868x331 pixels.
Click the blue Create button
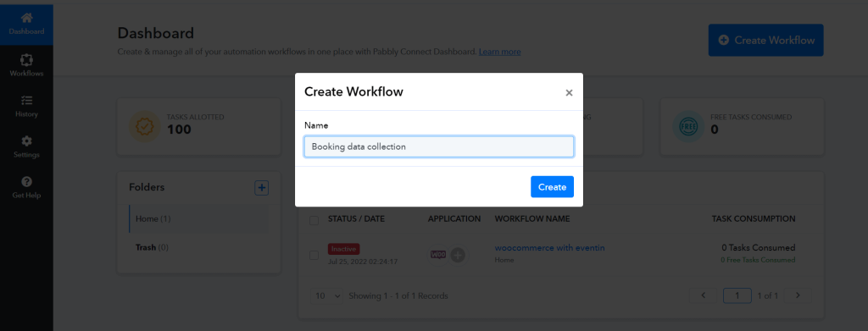pos(552,187)
